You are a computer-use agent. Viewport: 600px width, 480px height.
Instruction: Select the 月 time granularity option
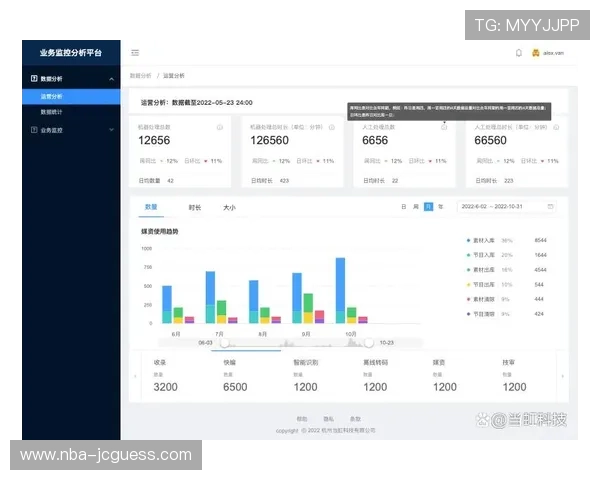[x=428, y=206]
